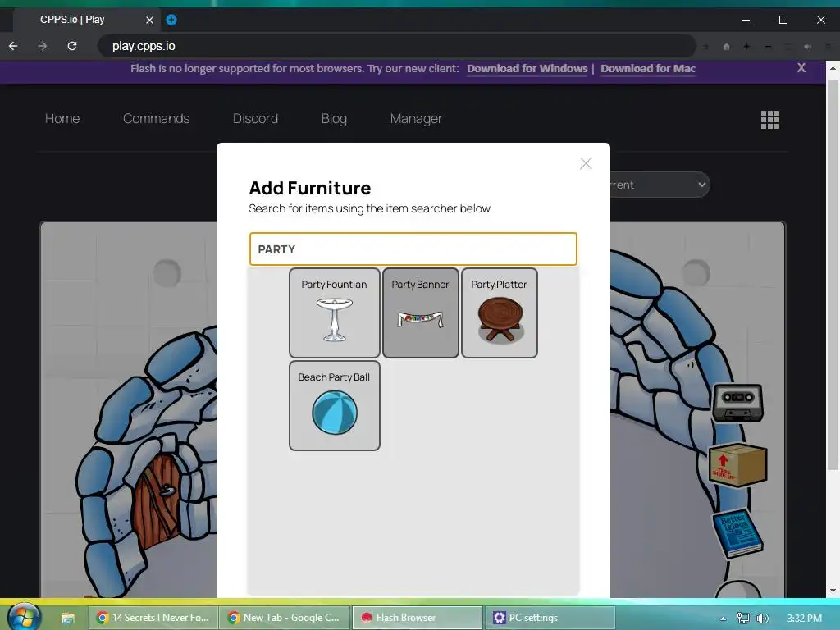Viewport: 840px width, 630px height.
Task: Go back in the browser
Action: [x=13, y=46]
